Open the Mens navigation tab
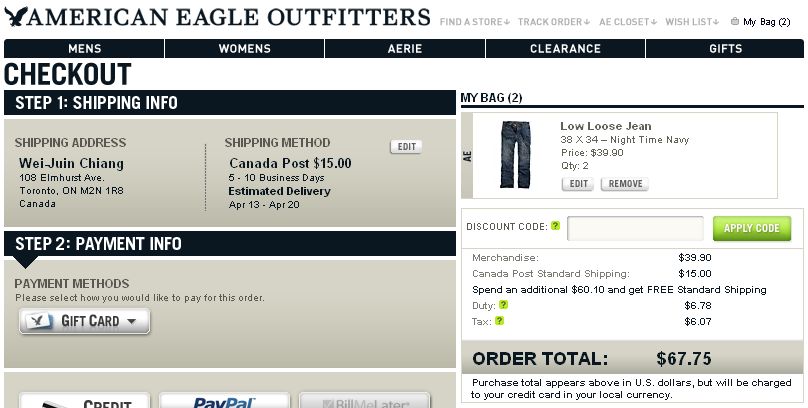 point(85,48)
